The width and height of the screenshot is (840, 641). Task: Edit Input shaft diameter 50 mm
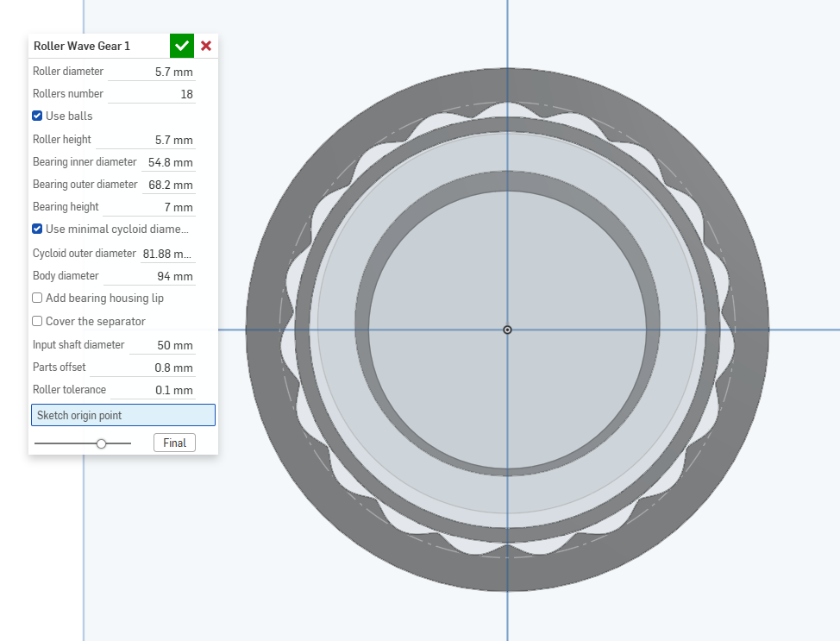162,345
